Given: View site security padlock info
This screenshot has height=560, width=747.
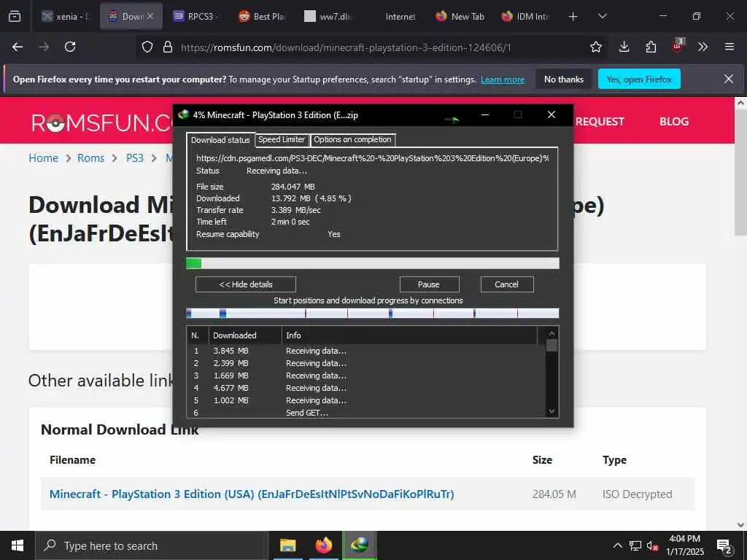Looking at the screenshot, I should (x=168, y=47).
